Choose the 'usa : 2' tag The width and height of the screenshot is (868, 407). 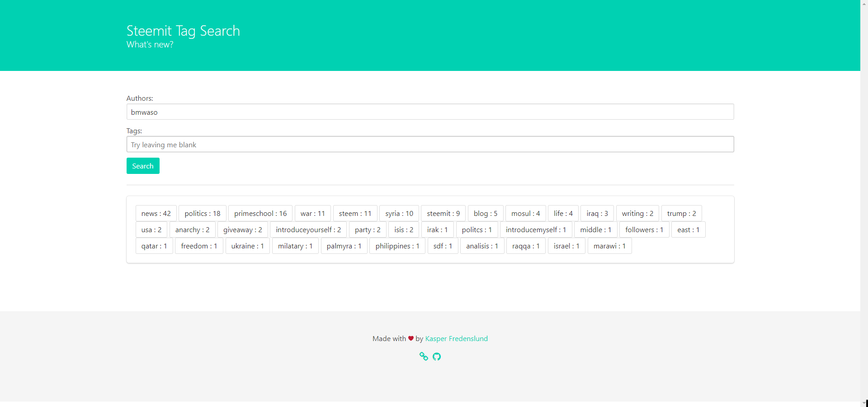pos(151,229)
